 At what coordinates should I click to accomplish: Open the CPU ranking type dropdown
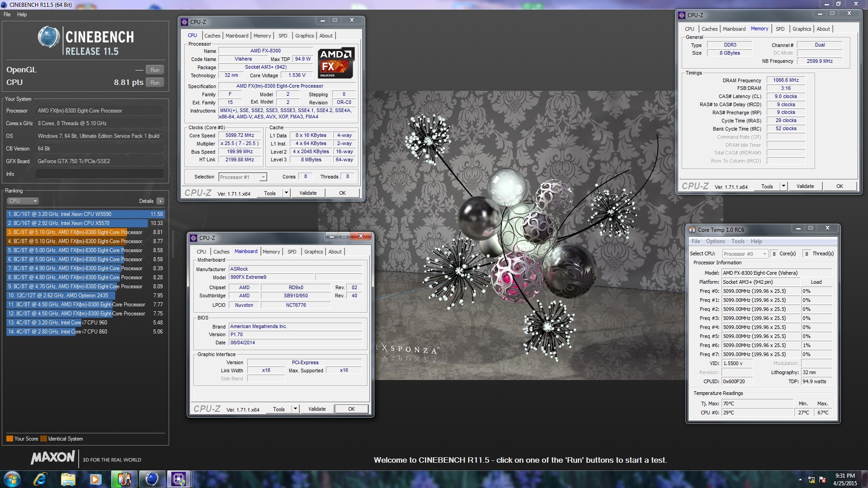[23, 201]
